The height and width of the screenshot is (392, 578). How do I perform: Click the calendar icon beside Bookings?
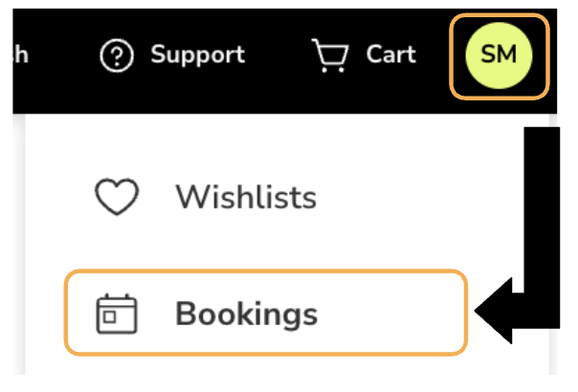click(x=117, y=314)
